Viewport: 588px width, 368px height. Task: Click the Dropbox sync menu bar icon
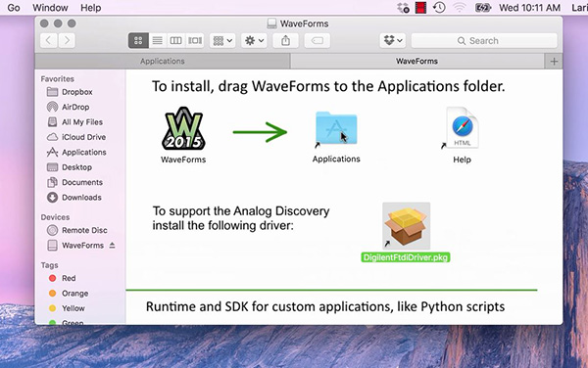click(404, 8)
